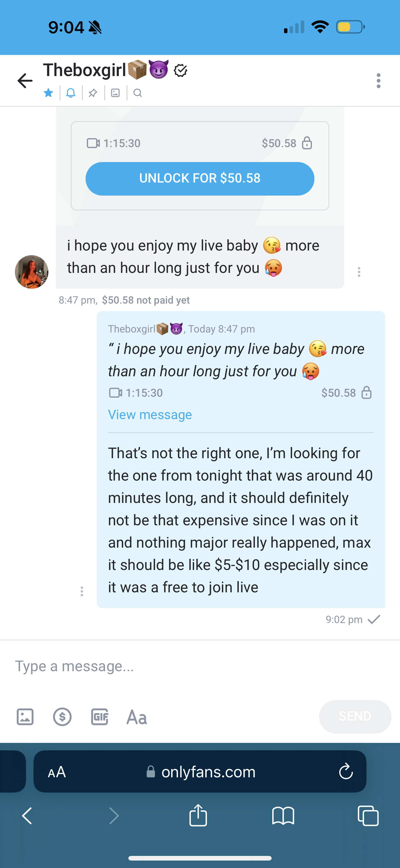Attach media with the image icon
Image resolution: width=400 pixels, height=868 pixels.
pos(25,717)
